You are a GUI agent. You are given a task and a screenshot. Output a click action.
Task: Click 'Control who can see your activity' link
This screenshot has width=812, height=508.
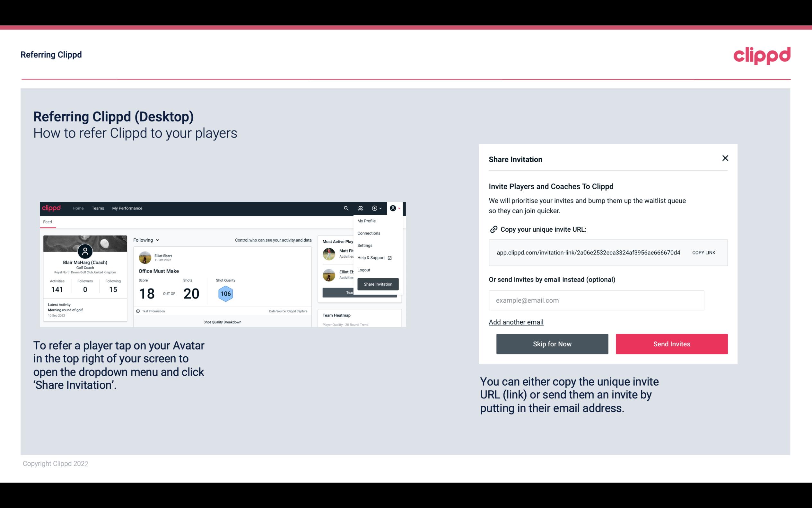273,240
